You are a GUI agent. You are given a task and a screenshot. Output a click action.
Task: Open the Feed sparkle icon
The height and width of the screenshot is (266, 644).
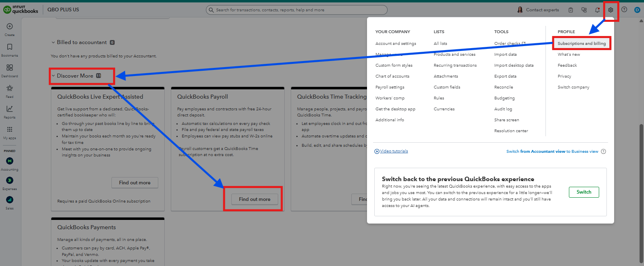coord(10,88)
